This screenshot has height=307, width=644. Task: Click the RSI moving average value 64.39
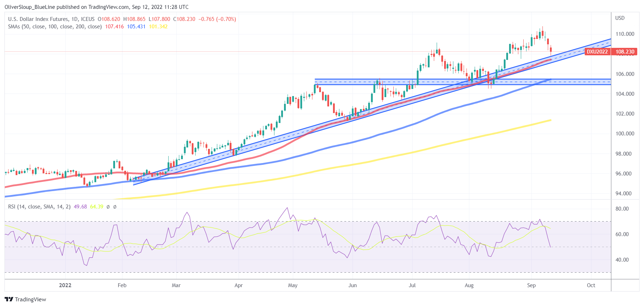coord(97,207)
